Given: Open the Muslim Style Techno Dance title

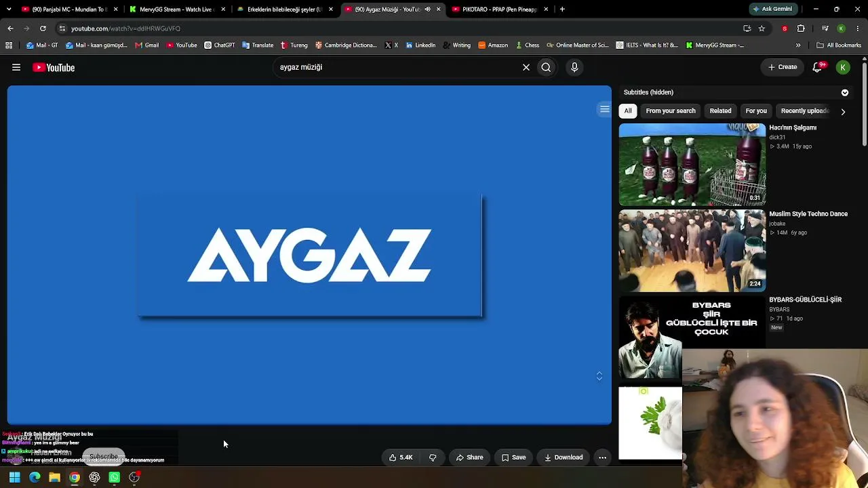Looking at the screenshot, I should coord(808,213).
